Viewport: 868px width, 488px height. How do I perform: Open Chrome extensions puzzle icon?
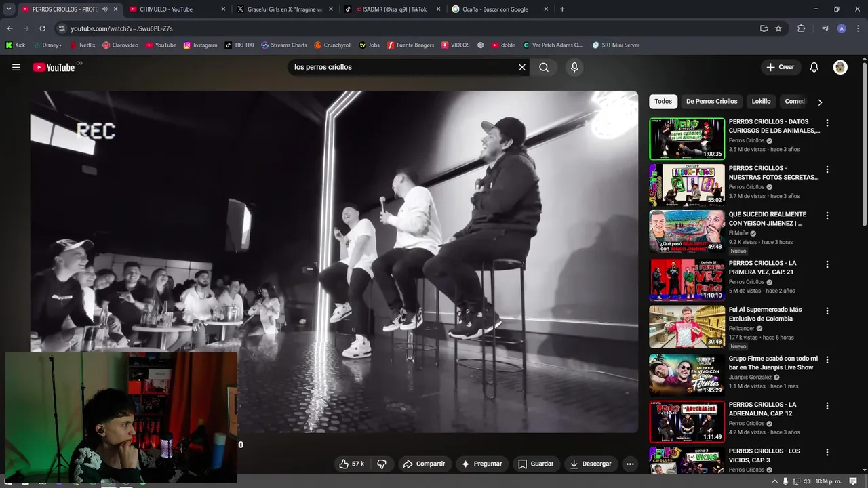click(x=802, y=28)
